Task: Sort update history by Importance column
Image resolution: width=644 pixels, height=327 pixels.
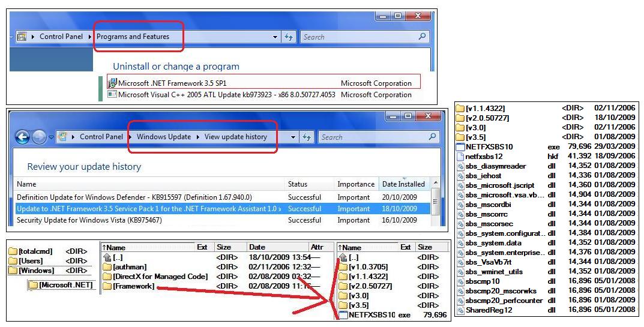Action: coord(356,184)
